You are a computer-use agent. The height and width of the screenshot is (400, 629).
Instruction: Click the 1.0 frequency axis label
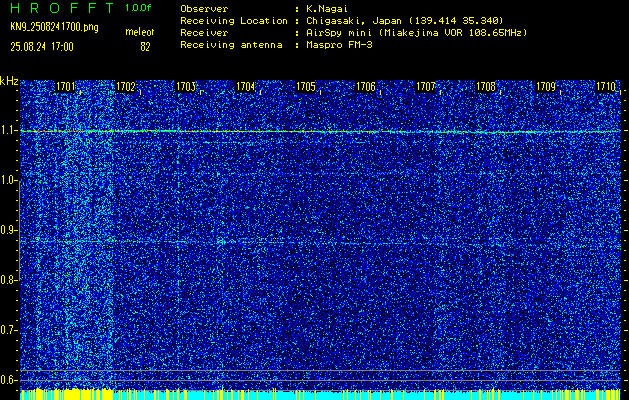pyautogui.click(x=8, y=181)
